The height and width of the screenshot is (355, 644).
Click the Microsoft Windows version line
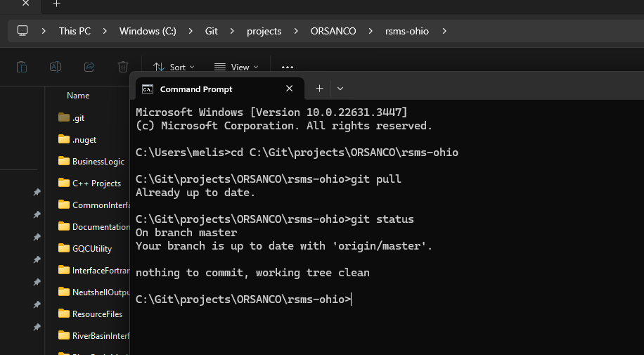click(x=271, y=112)
